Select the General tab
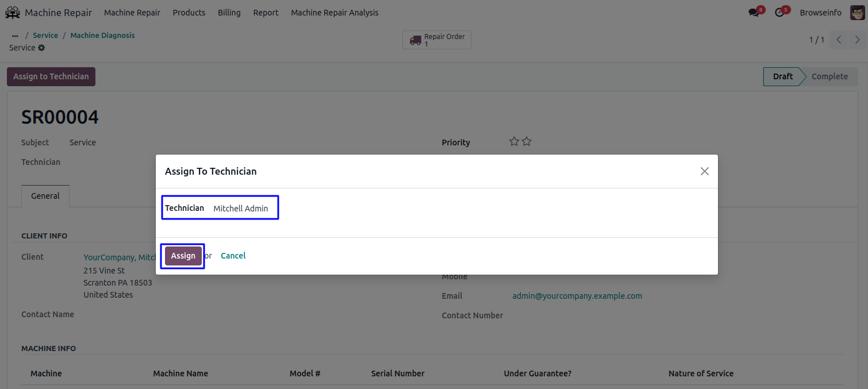Viewport: 868px width, 389px height. point(45,196)
